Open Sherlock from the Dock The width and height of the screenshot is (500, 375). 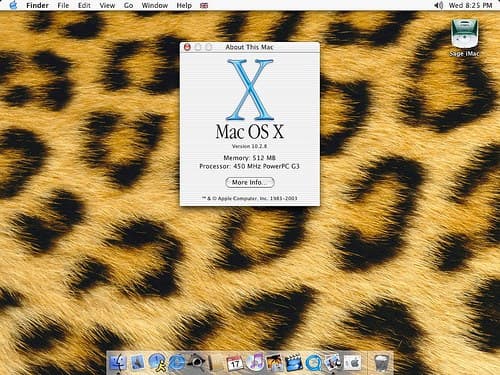pyautogui.click(x=197, y=363)
